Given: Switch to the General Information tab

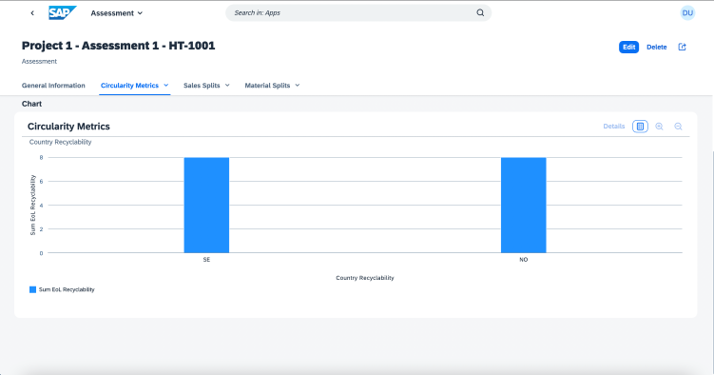Looking at the screenshot, I should [x=53, y=85].
